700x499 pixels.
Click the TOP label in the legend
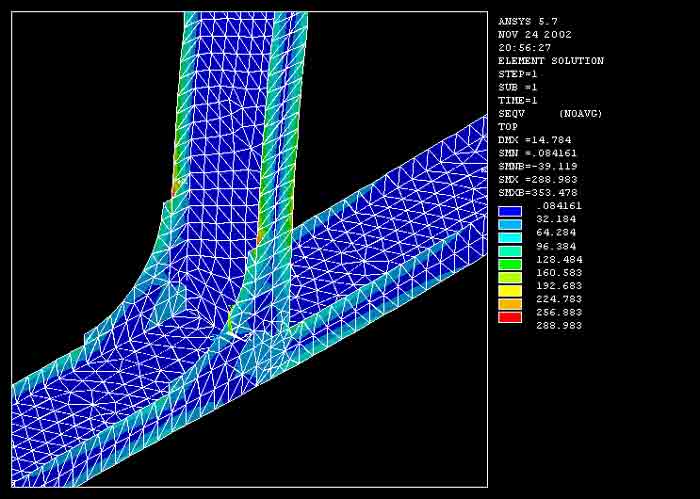coord(508,127)
